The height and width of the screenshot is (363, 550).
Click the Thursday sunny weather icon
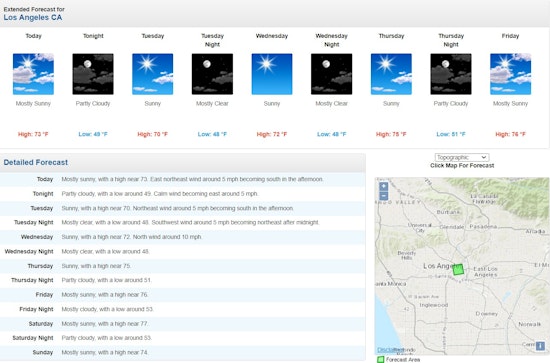pos(391,74)
